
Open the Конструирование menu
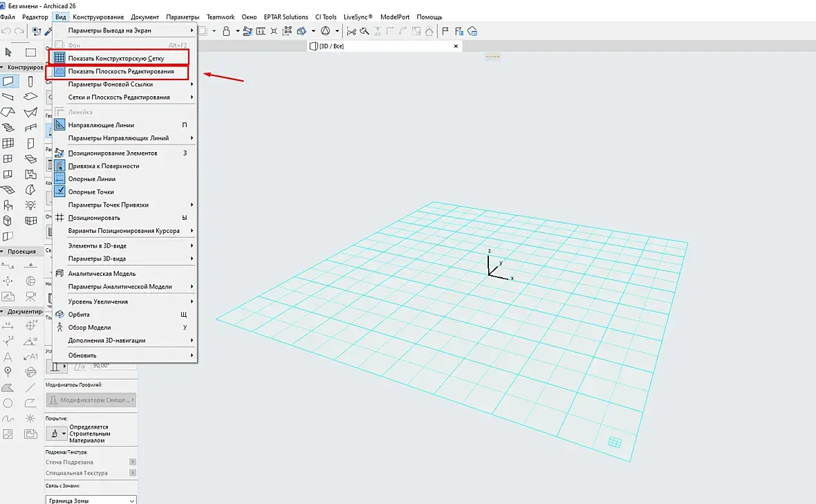[98, 17]
